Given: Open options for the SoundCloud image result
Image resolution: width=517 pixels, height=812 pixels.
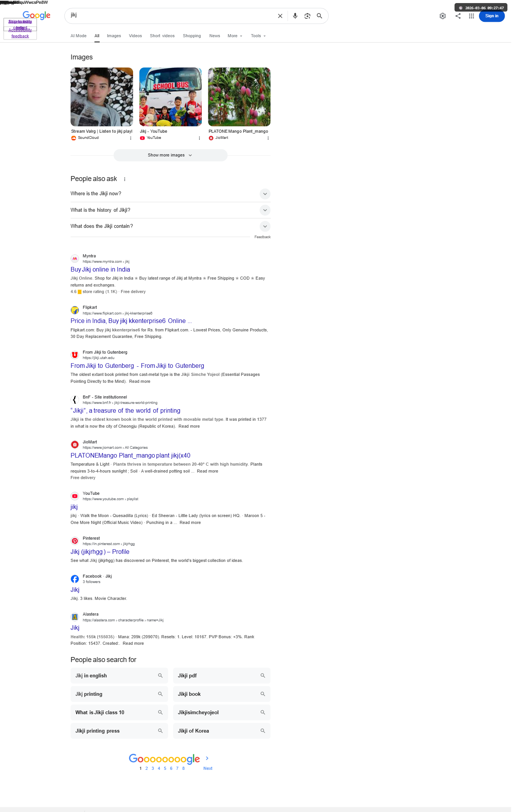Looking at the screenshot, I should pos(130,138).
